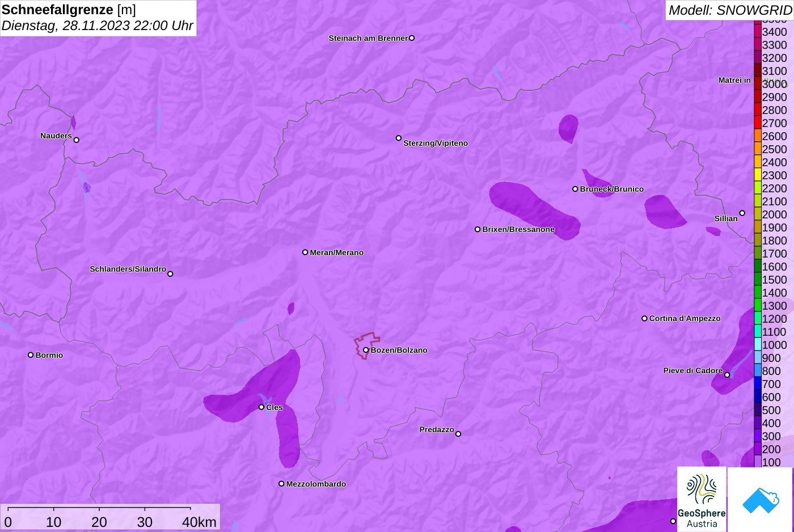Click the Nauders location marker circle

77,140
